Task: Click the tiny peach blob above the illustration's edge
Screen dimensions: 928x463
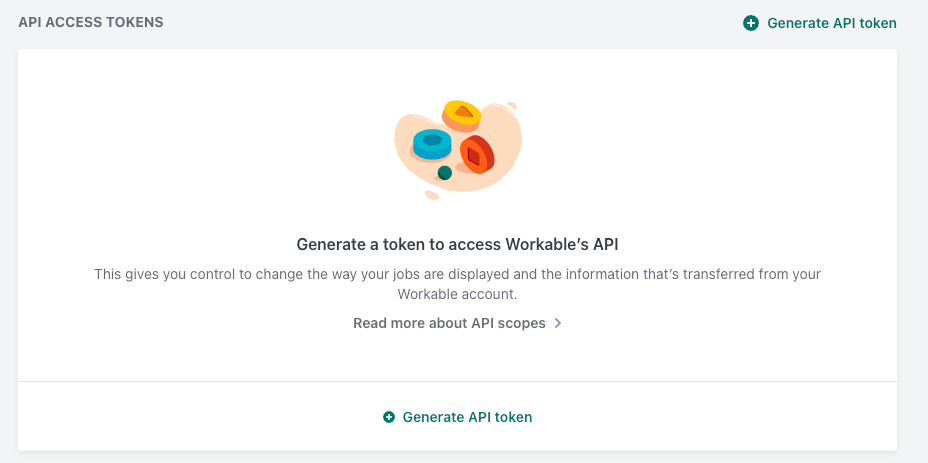Action: [x=512, y=106]
